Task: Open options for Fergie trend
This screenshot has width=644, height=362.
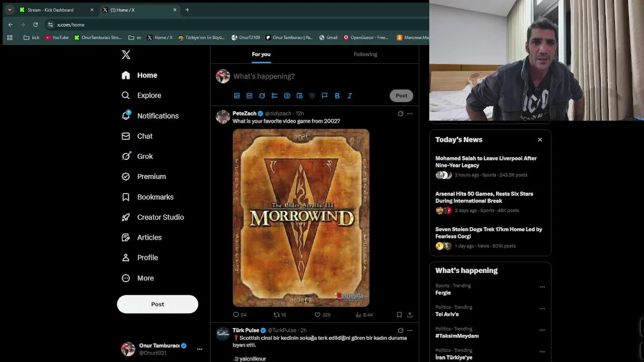Action: 542,287
